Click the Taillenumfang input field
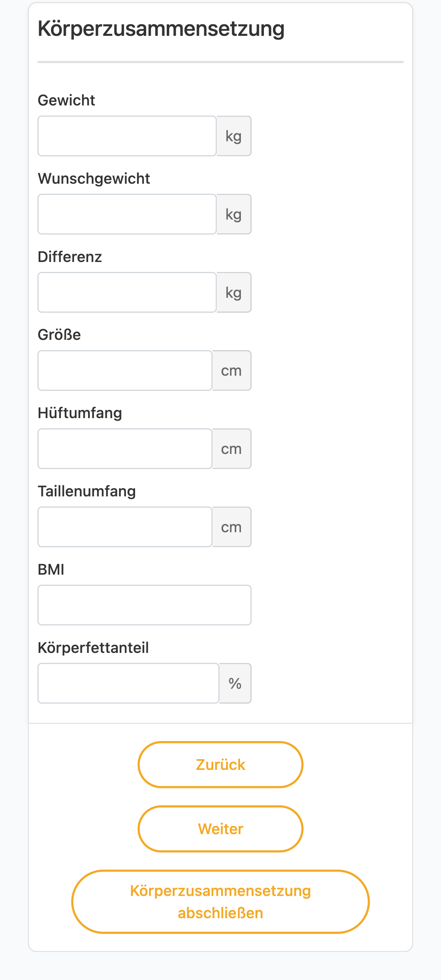This screenshot has height=980, width=441. [125, 527]
